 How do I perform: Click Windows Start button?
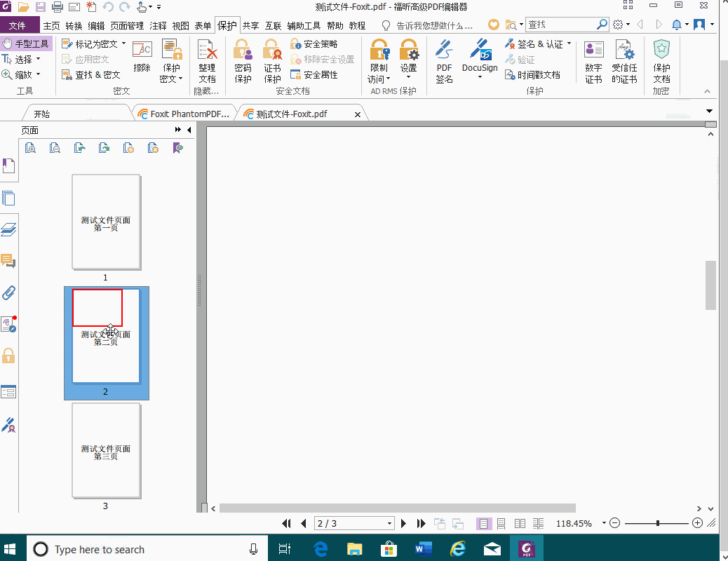click(10, 549)
